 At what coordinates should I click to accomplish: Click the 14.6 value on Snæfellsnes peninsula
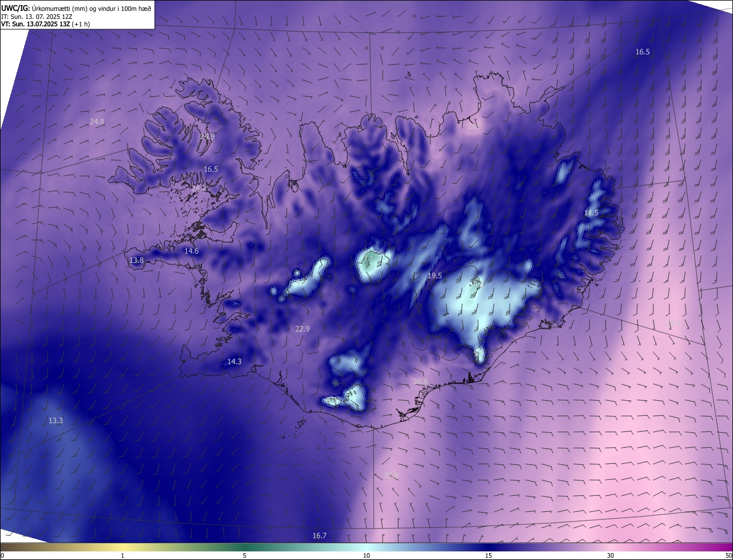point(191,251)
